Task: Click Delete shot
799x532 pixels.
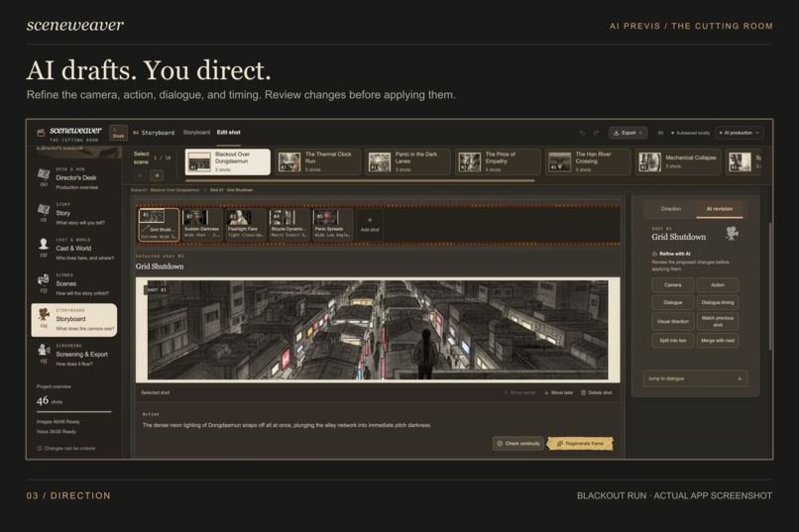Action: [x=596, y=392]
